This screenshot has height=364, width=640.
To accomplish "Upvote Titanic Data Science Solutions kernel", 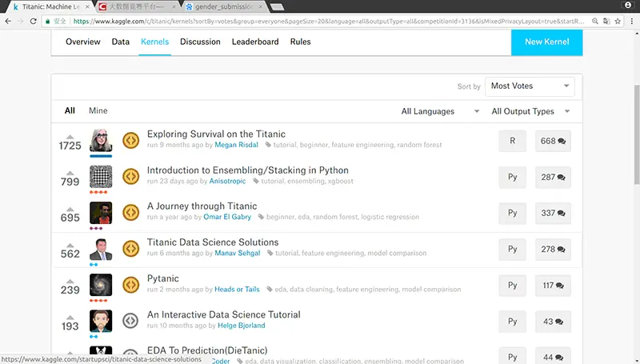I will [x=70, y=246].
